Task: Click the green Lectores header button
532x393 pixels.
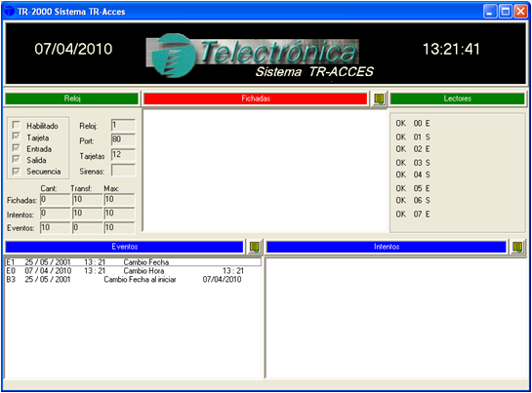Action: tap(457, 98)
